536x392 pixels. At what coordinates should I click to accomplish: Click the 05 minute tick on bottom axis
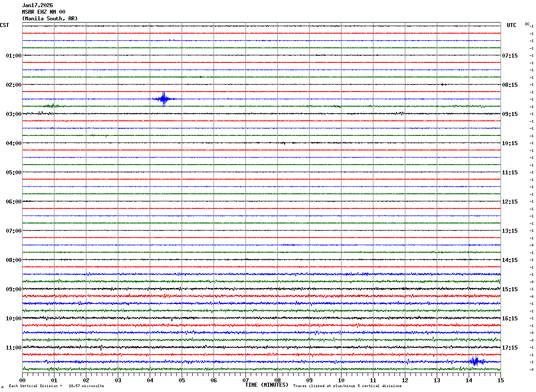[182, 380]
